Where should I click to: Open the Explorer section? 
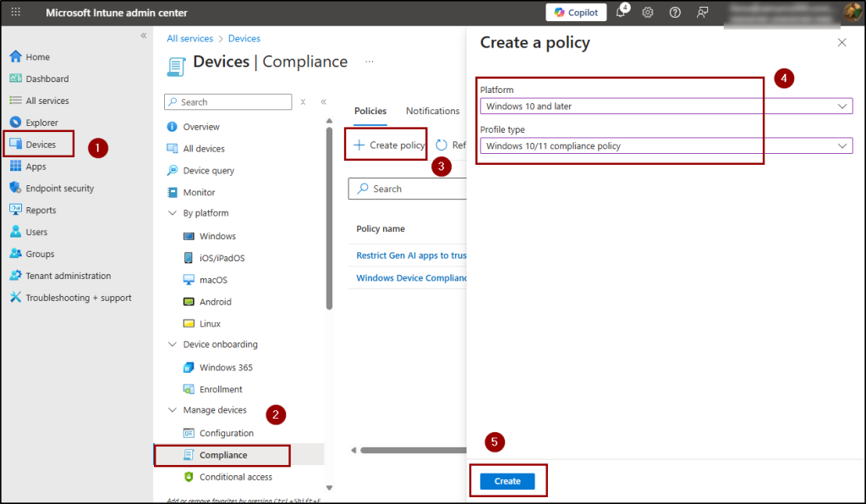41,122
